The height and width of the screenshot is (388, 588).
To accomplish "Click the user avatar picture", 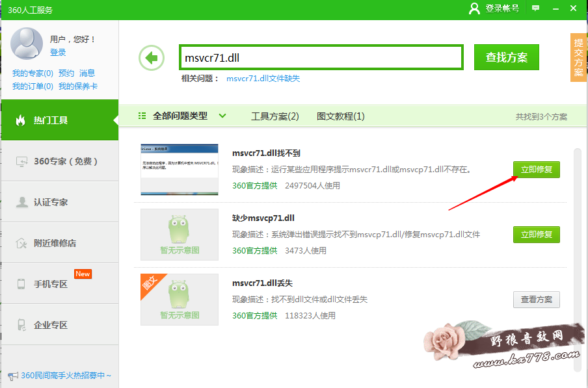I will point(27,44).
